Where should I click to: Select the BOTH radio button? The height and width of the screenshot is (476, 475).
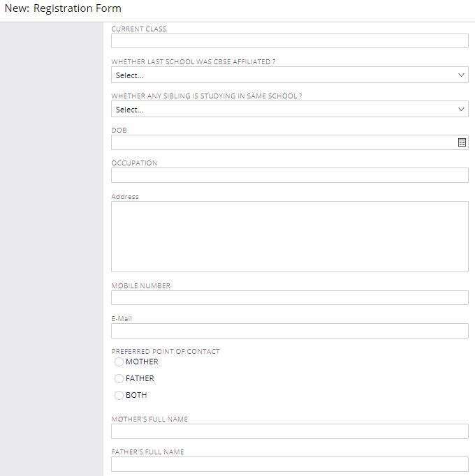119,395
